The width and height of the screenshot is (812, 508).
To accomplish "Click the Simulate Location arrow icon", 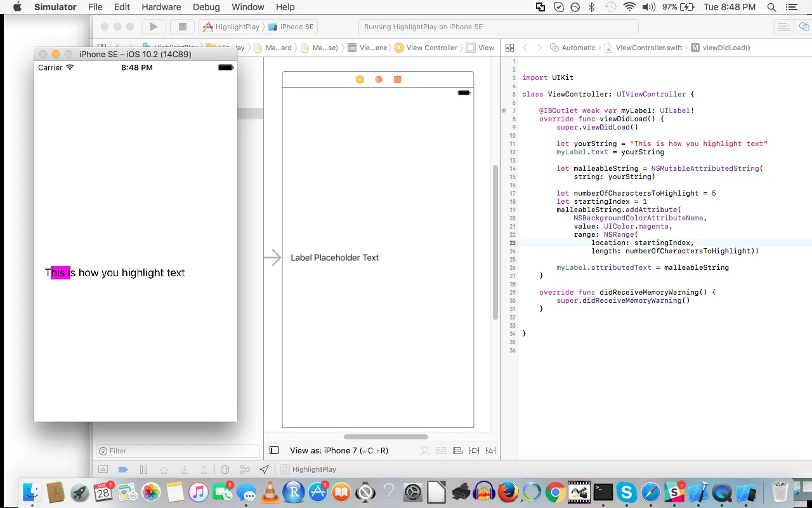I will click(265, 470).
